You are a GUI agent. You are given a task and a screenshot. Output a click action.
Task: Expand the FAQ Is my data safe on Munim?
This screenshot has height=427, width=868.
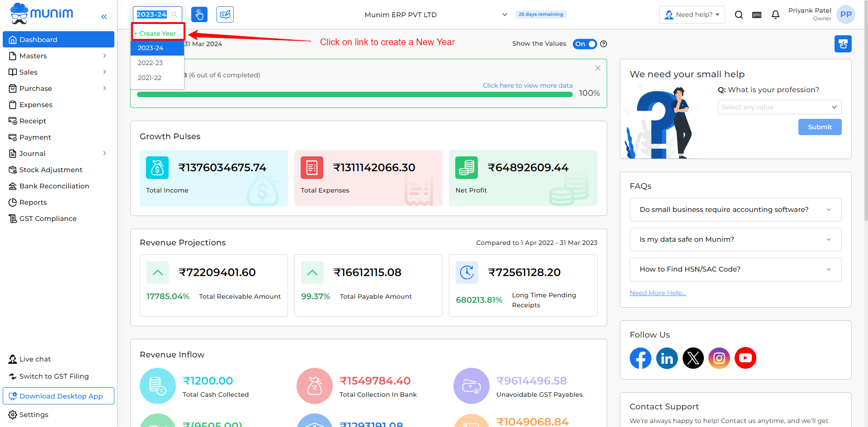point(735,239)
